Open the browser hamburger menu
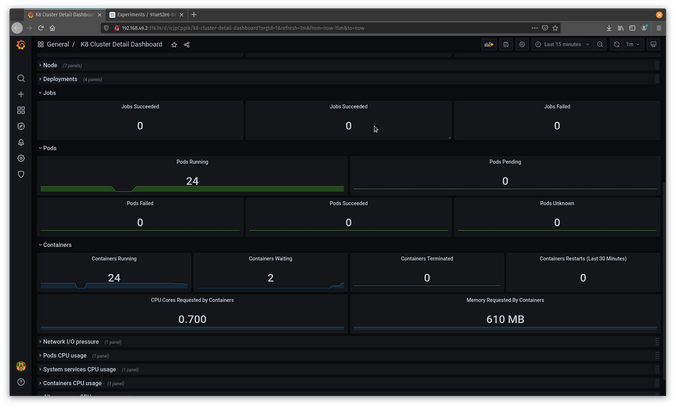The height and width of the screenshot is (406, 675). (659, 28)
